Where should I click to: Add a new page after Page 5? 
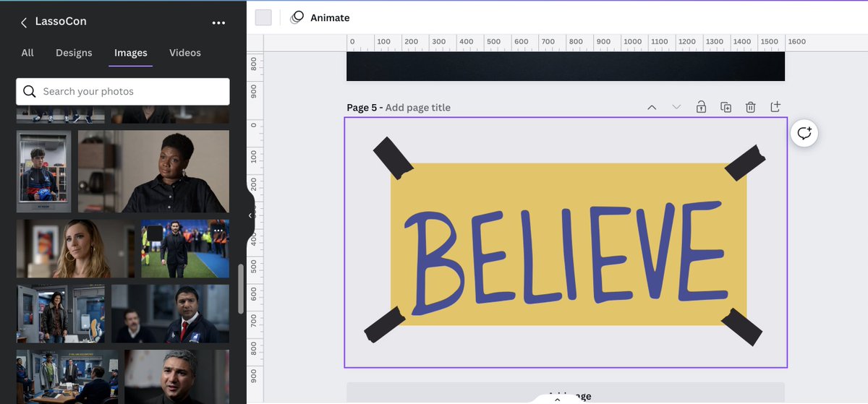click(775, 107)
